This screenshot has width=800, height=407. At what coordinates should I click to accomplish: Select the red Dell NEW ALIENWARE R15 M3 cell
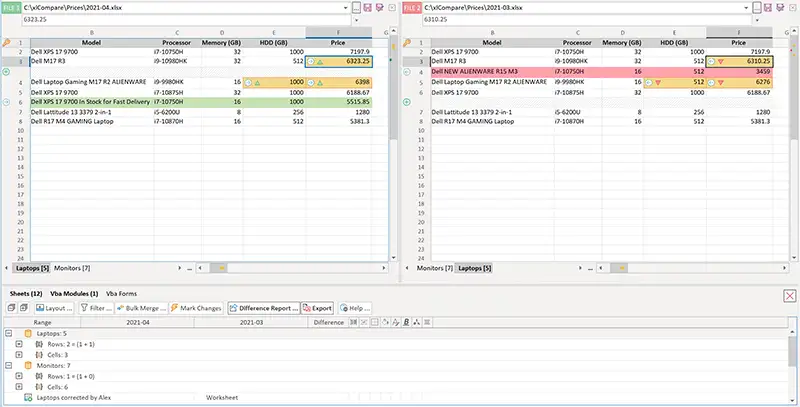[492, 72]
